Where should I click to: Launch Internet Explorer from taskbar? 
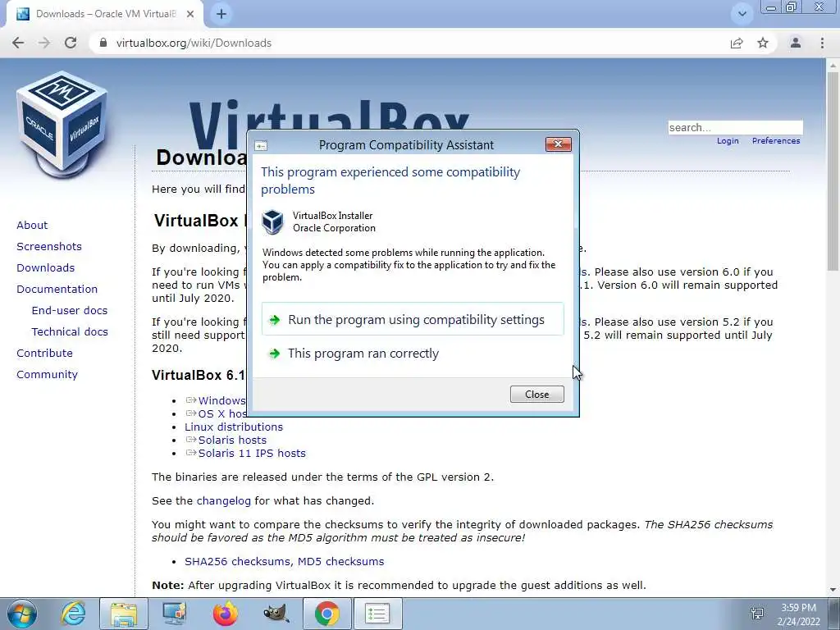click(x=72, y=614)
